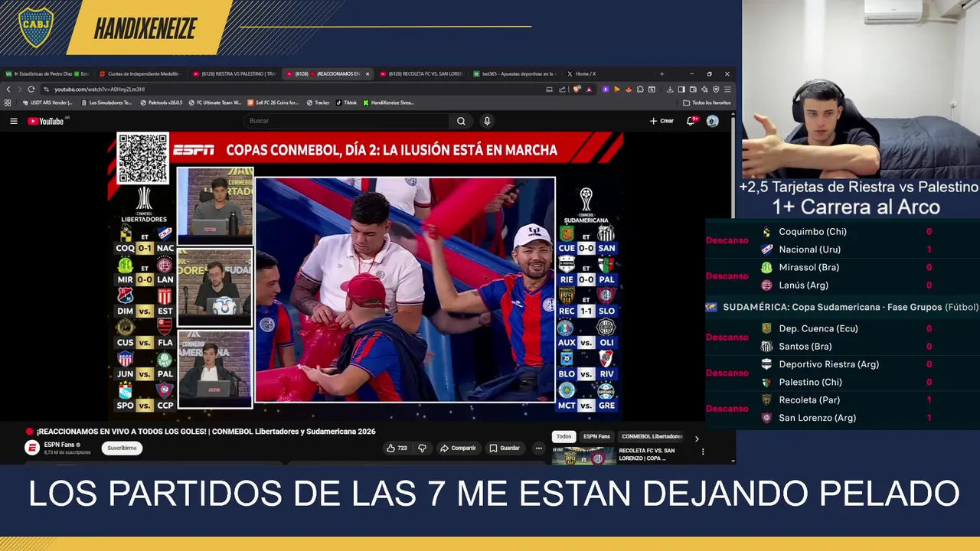Open the YouTube guide hamburger menu
This screenshot has height=551, width=980.
click(x=13, y=121)
